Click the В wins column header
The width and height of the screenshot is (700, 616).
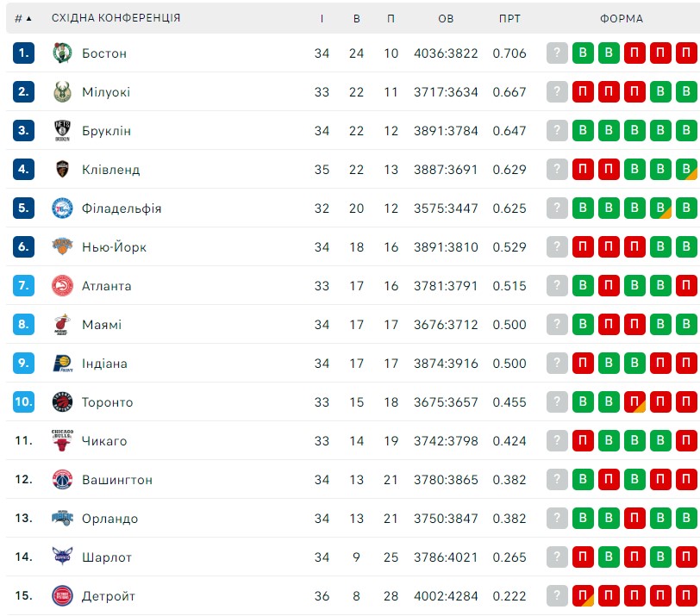pyautogui.click(x=356, y=18)
